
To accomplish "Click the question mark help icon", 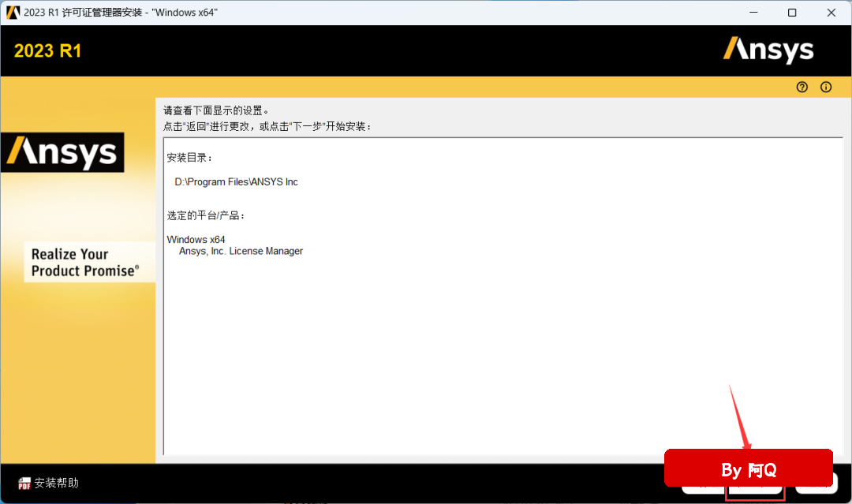I will pyautogui.click(x=802, y=88).
